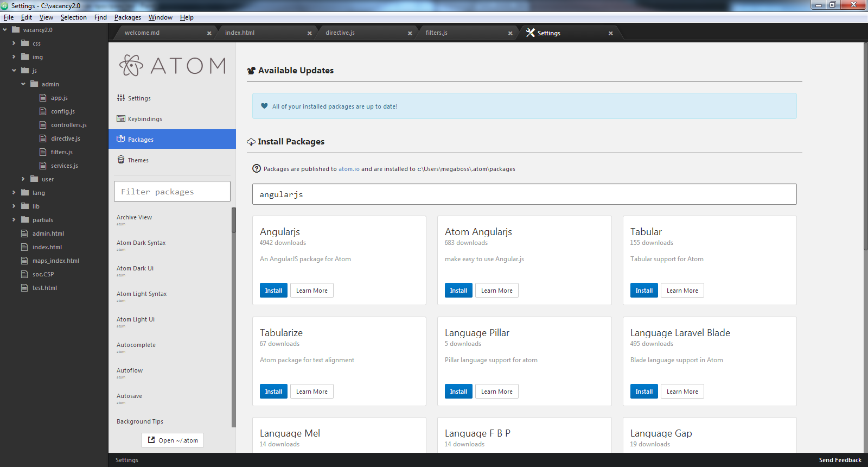Install the Language Pillar package
This screenshot has width=868, height=467.
458,392
